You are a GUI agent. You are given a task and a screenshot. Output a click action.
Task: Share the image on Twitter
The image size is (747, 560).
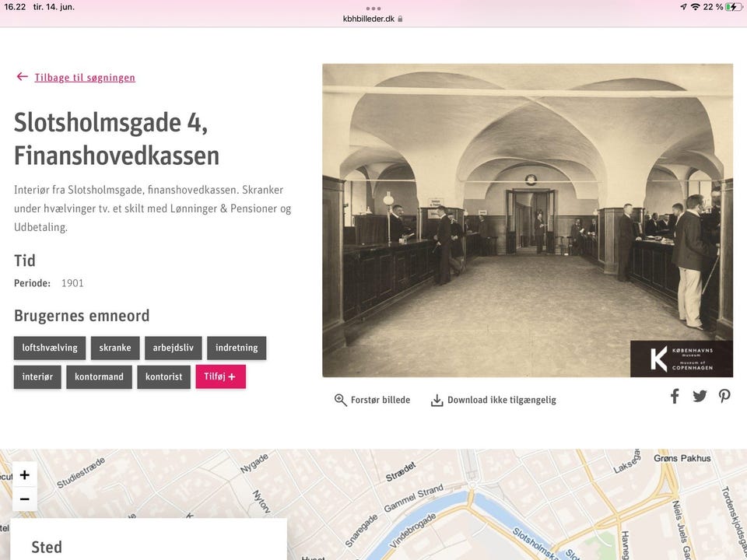699,396
